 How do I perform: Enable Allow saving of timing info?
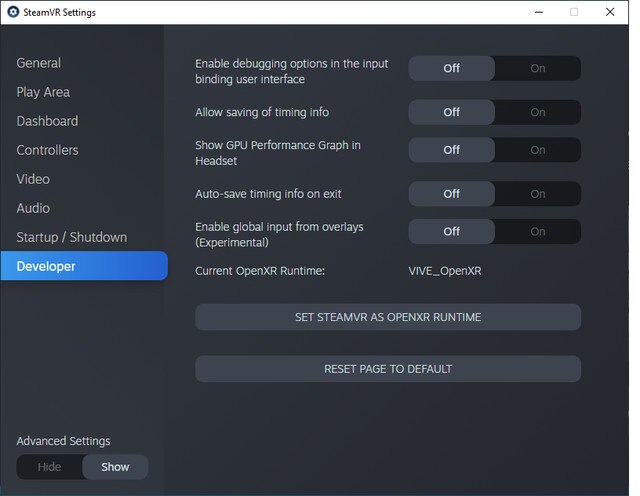coord(538,112)
